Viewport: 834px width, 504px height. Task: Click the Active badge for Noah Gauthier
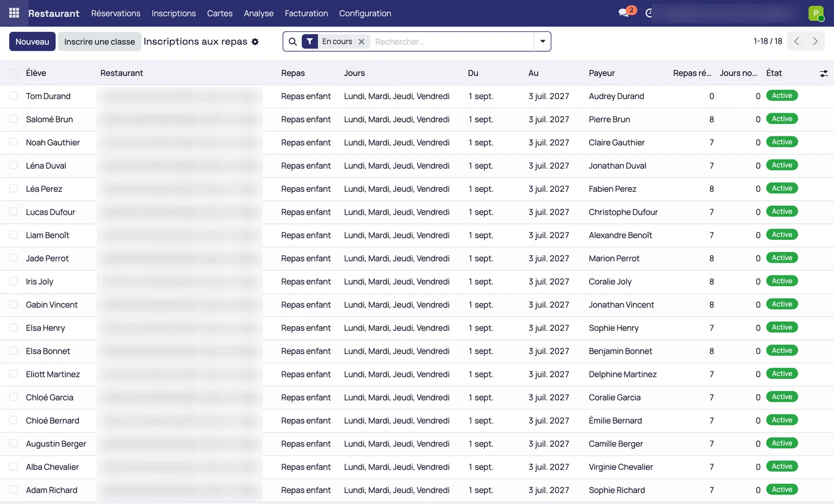click(x=782, y=142)
